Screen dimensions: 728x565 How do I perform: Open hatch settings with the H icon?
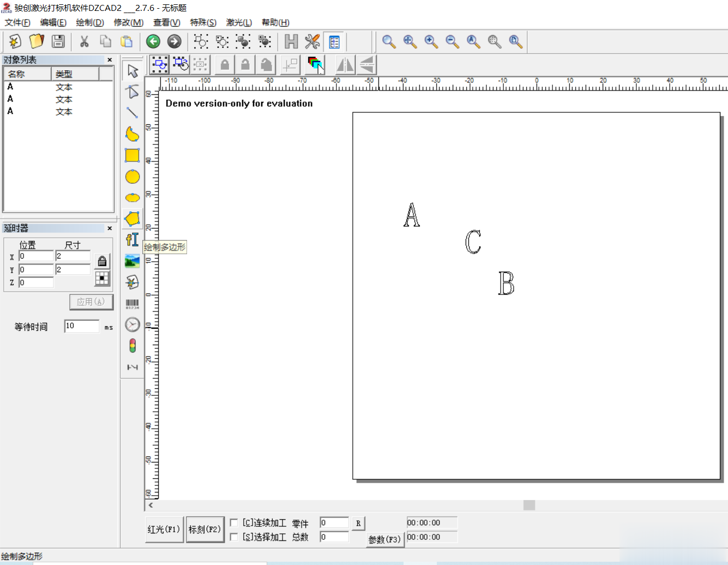(292, 41)
